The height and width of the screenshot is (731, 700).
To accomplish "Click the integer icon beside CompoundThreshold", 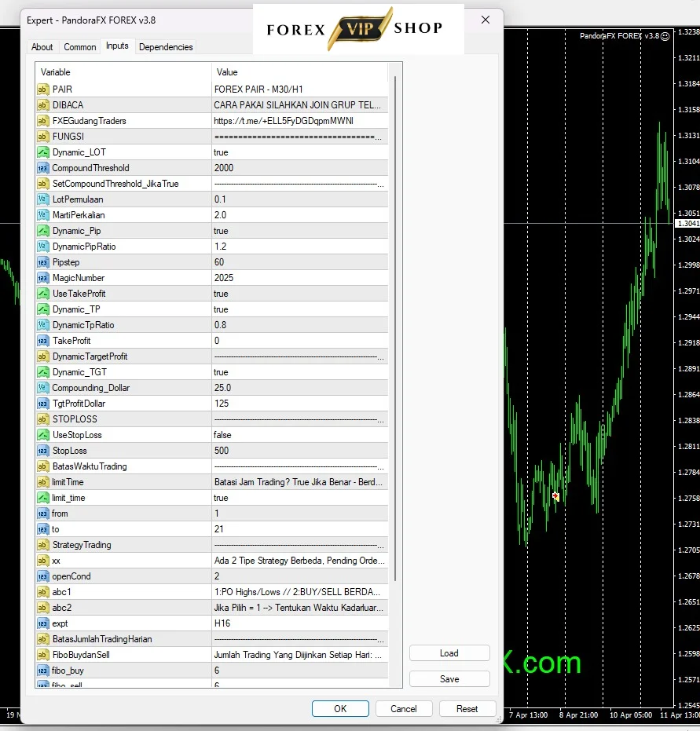I will tap(42, 168).
